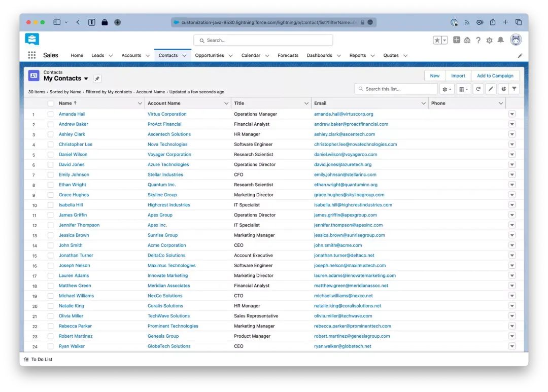Viewport: 548px width, 392px height.
Task: Check the David Jones row checkbox
Action: [50, 164]
